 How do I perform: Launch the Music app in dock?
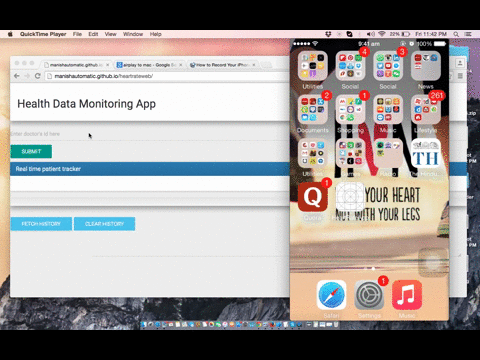tap(407, 295)
